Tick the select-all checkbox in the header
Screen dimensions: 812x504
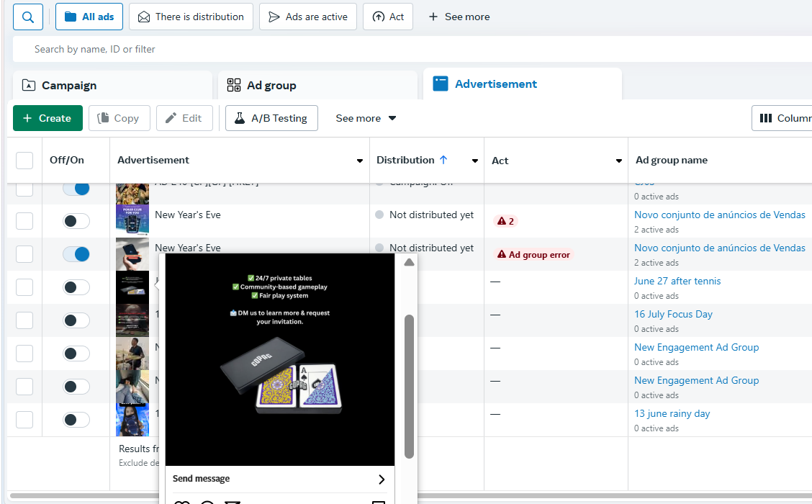coord(24,161)
